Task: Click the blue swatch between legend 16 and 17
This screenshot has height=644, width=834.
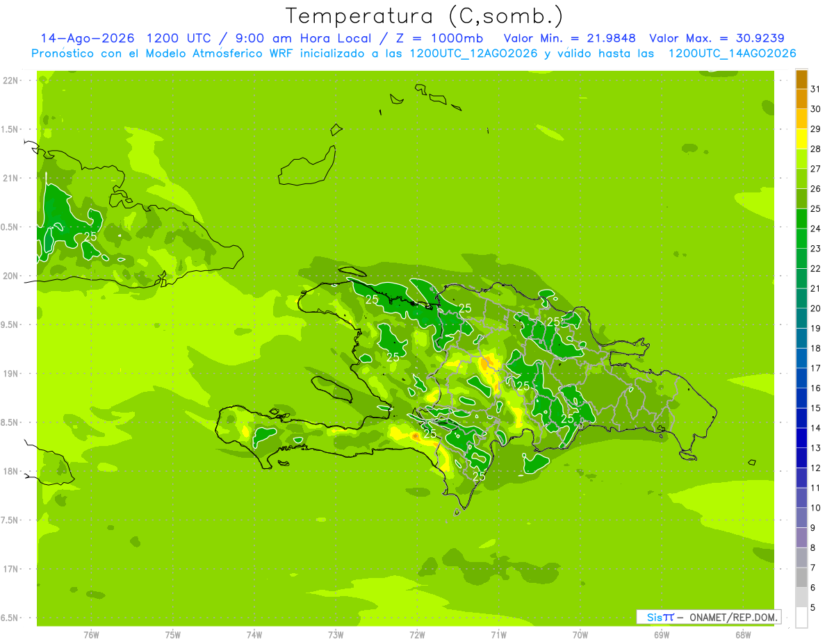Action: 801,378
